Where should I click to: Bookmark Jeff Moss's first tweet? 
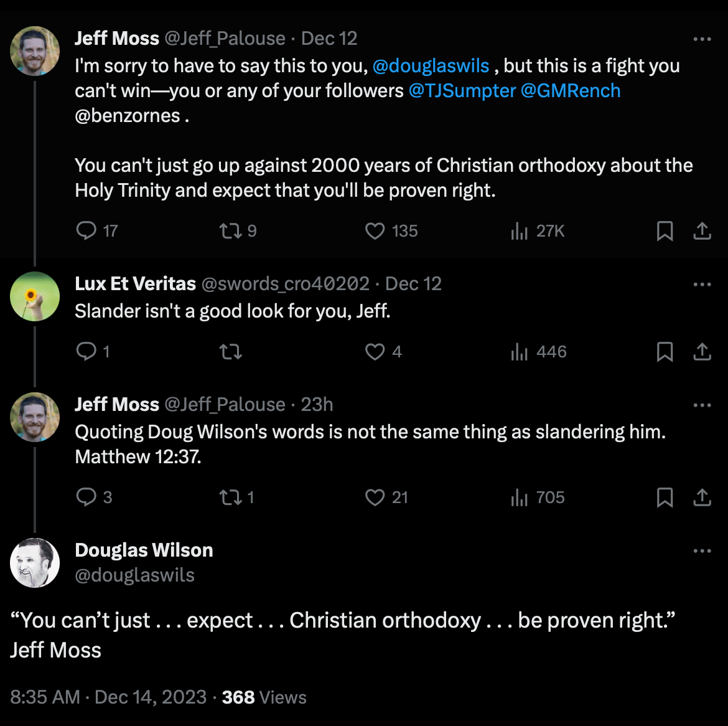(x=665, y=231)
